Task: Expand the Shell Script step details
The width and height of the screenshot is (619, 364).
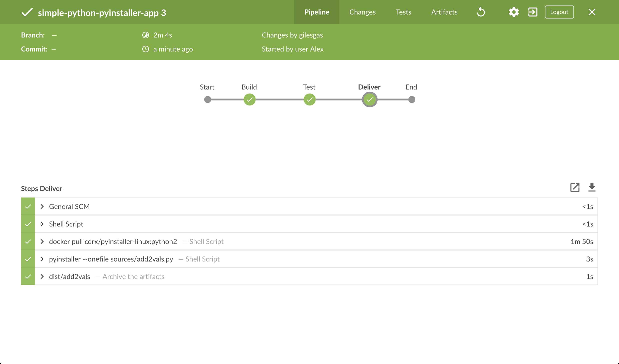Action: 43,223
